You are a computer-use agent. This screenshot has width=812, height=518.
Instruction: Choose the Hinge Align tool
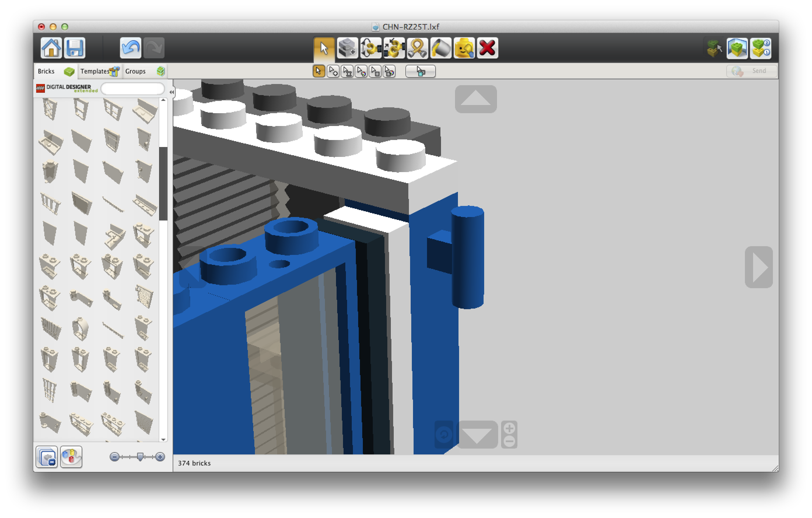394,48
